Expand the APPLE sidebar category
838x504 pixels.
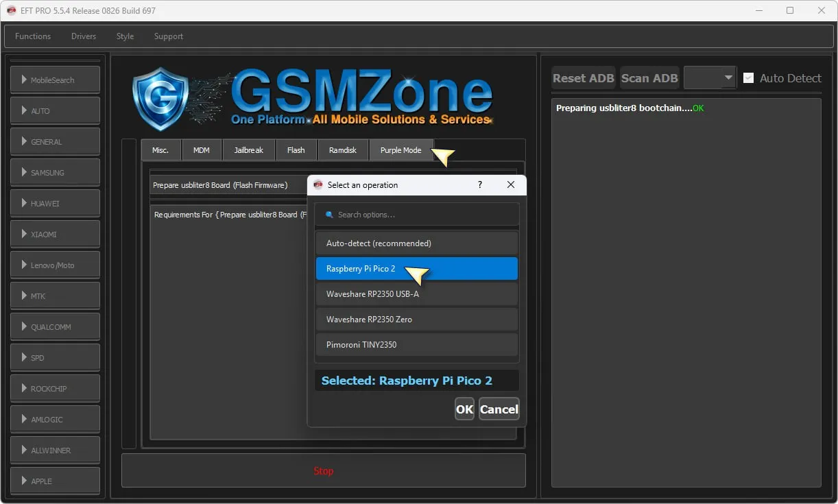point(55,481)
